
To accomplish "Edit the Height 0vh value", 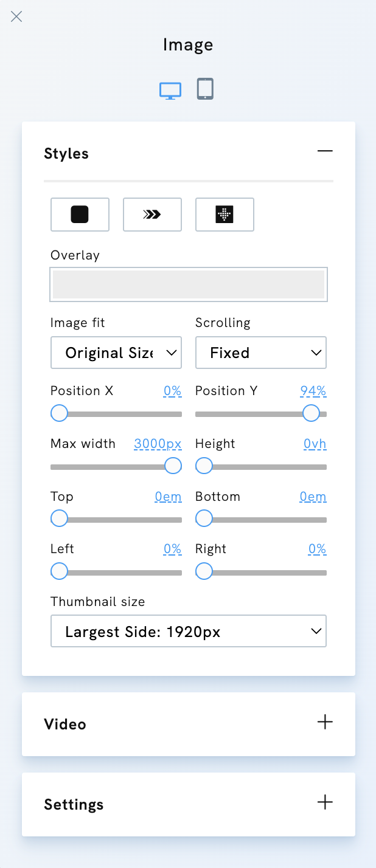I will coord(315,444).
